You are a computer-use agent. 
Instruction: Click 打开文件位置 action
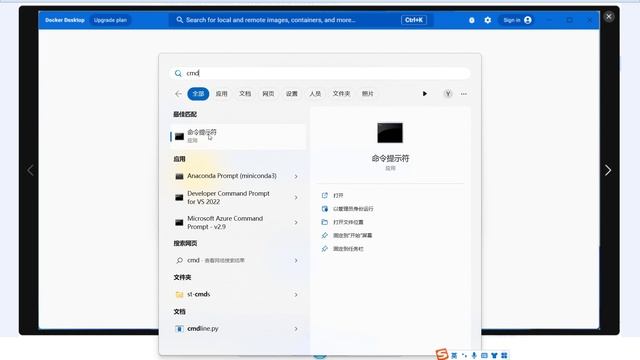point(348,222)
